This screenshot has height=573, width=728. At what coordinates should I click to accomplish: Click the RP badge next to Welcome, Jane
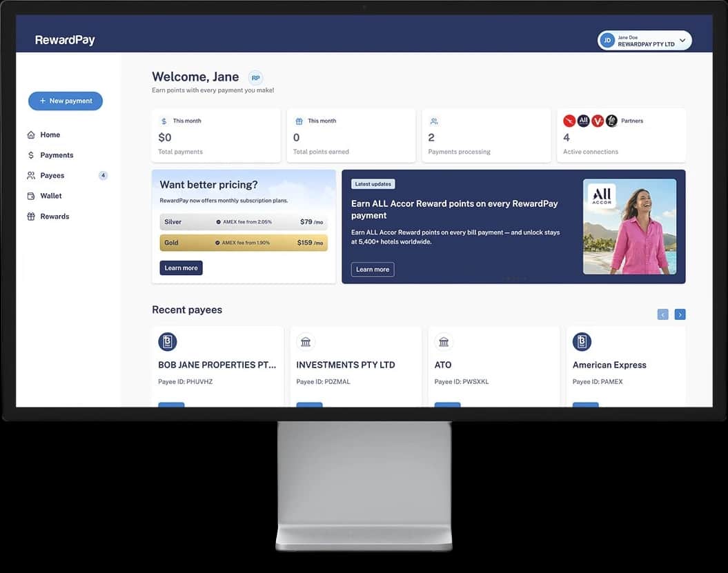pos(255,78)
